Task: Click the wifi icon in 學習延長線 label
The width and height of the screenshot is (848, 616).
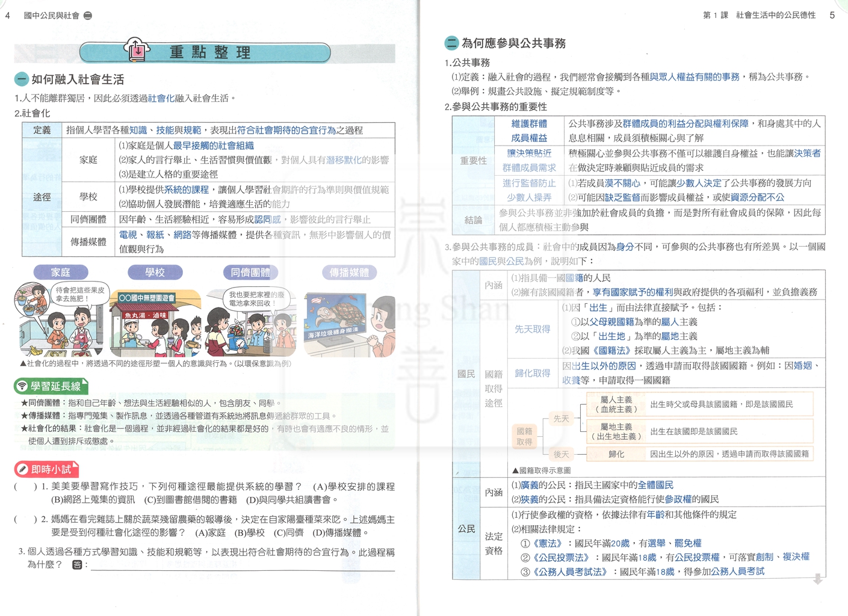Action: pos(22,386)
